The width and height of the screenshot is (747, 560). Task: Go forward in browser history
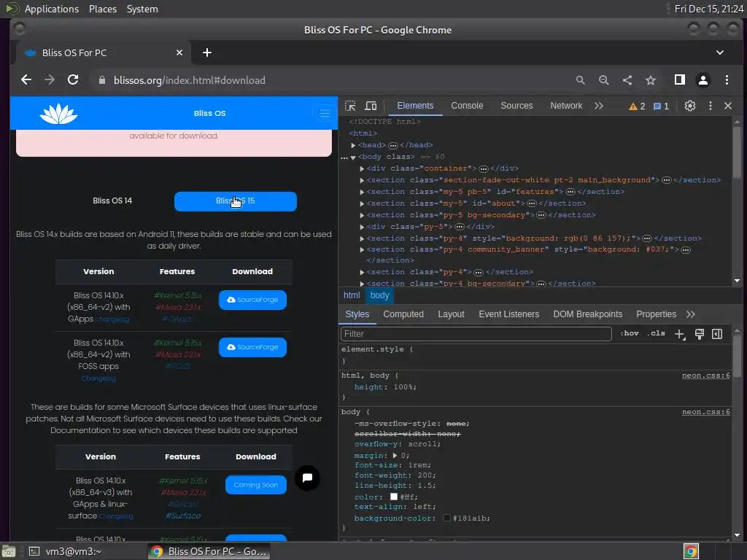50,80
